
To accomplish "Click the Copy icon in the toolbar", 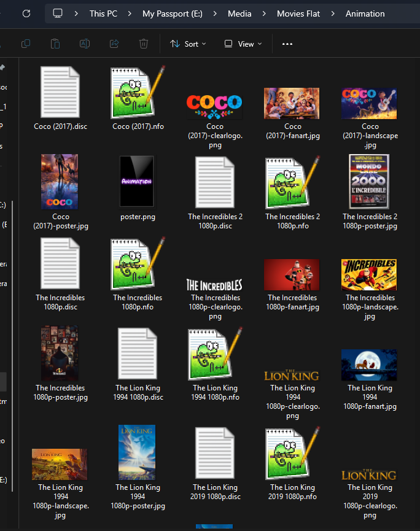I will click(x=26, y=44).
